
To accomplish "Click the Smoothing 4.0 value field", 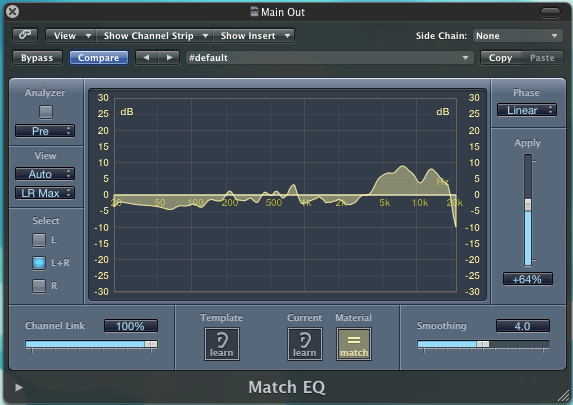I will click(x=523, y=326).
